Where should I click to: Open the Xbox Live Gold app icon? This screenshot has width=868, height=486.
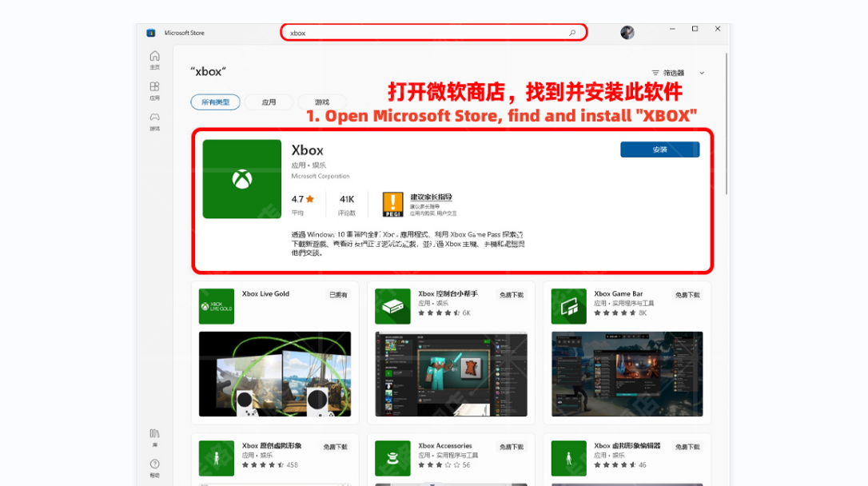click(x=217, y=306)
